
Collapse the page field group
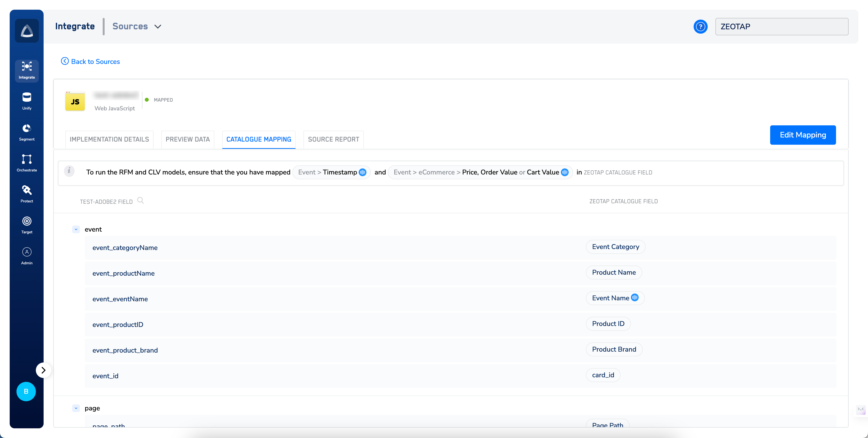coord(76,408)
